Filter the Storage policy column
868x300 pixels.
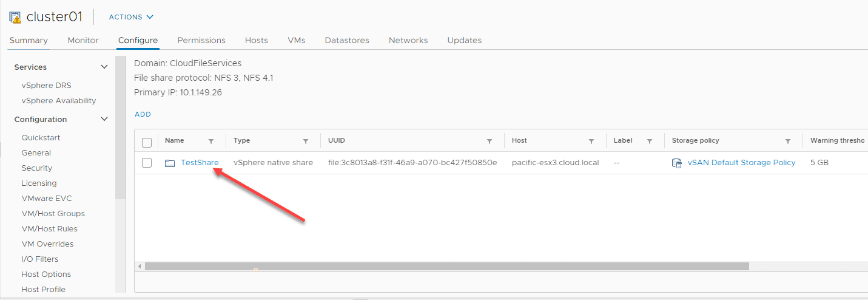(788, 141)
